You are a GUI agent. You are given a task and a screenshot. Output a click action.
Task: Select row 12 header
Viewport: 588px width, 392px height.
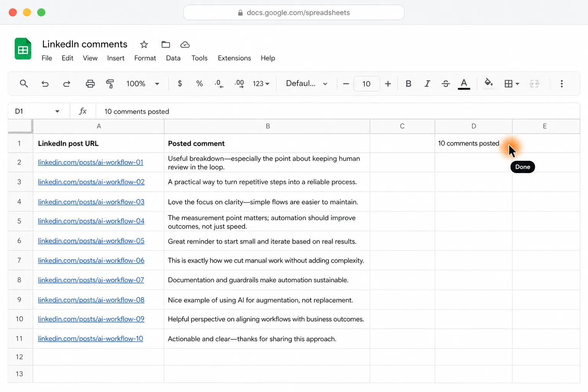(20, 357)
